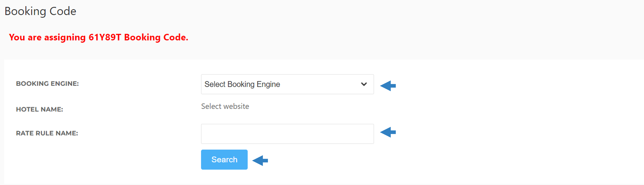644x185 pixels.
Task: Click the Booking Code page heading
Action: [40, 11]
